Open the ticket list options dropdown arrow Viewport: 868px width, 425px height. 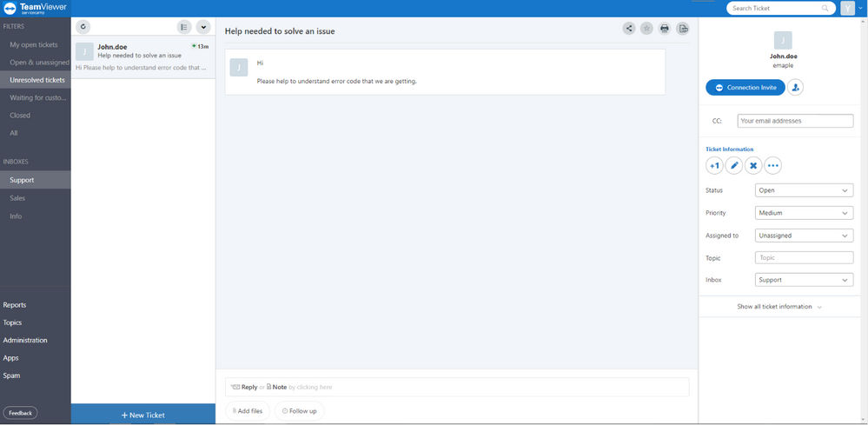click(203, 27)
